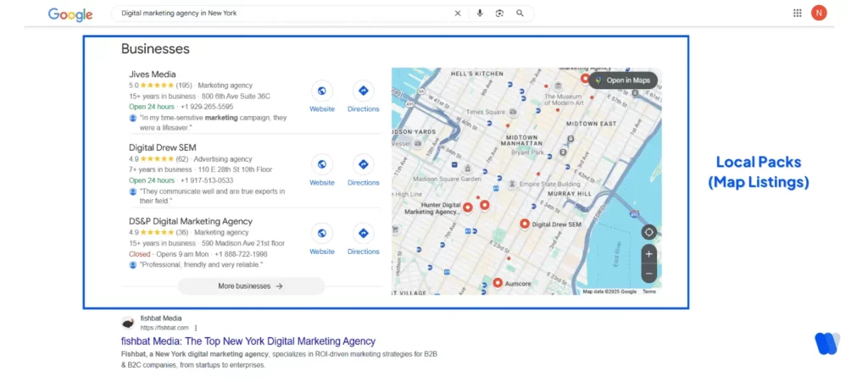Start voice search with microphone icon
This screenshot has height=382, width=868.
pos(480,14)
